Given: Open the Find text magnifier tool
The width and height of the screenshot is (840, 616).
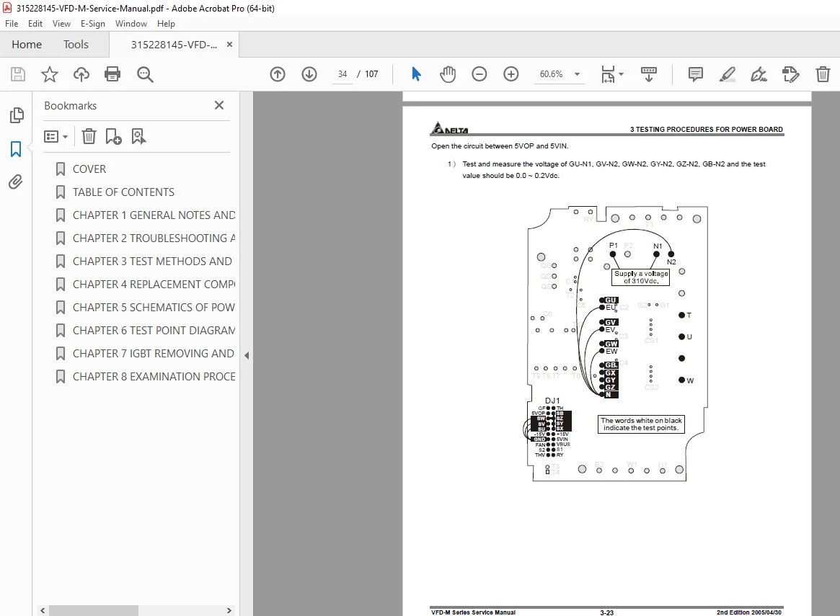Looking at the screenshot, I should [x=145, y=74].
